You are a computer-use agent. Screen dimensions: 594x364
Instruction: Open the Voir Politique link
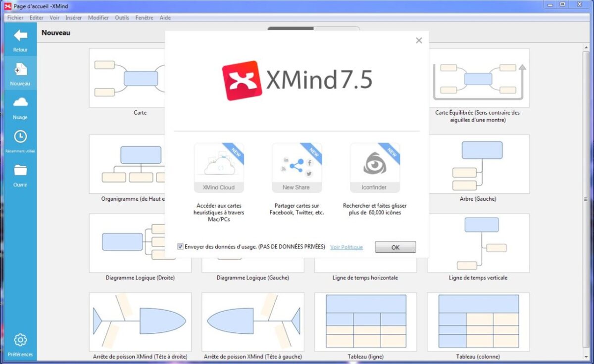coord(346,247)
